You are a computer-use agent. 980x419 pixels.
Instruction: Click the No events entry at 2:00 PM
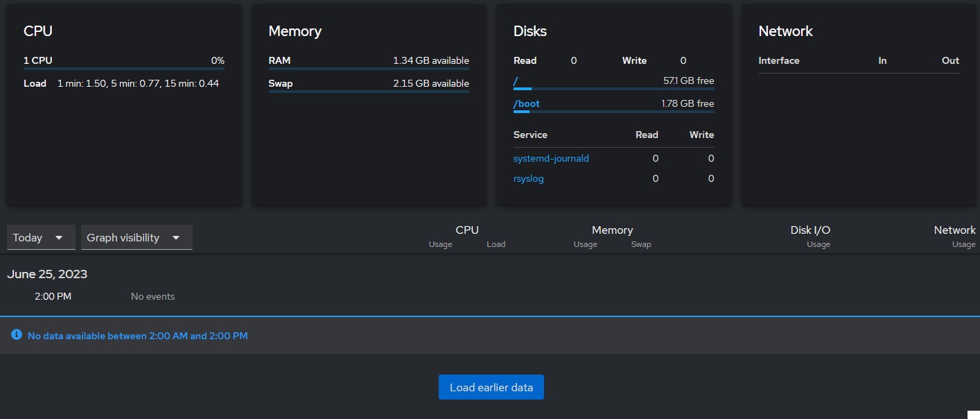click(x=152, y=296)
